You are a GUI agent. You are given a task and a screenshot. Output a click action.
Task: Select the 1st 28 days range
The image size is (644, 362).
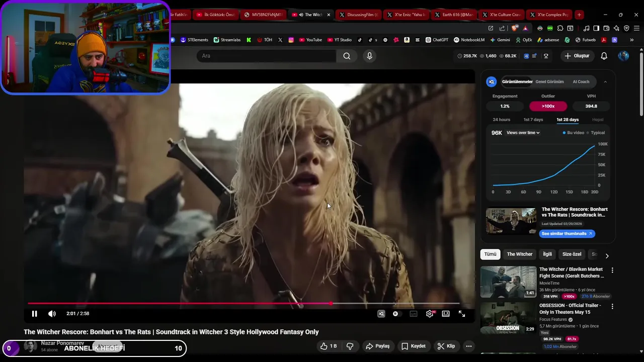tap(568, 120)
